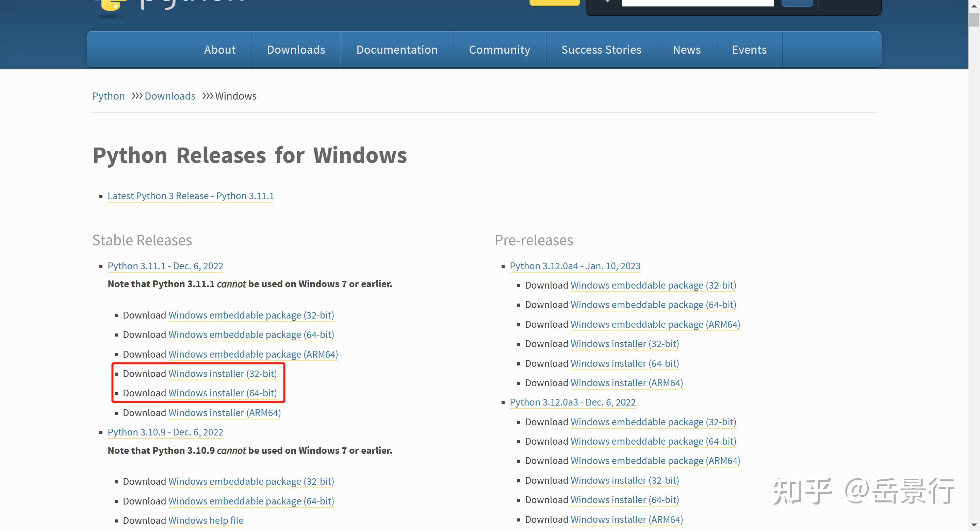Download Windows embeddable package (ARM64) under Python 3.11.1
980x531 pixels.
(253, 354)
